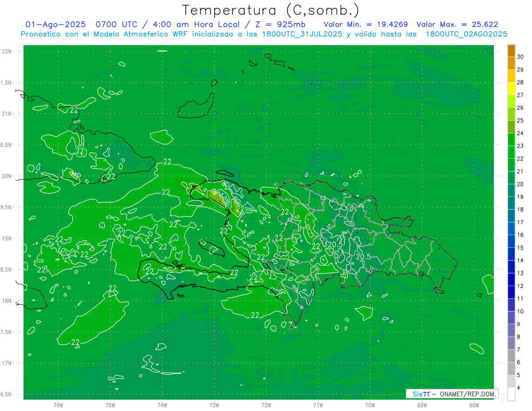Click the '19N' latitude axis label
This screenshot has width=532, height=411.
coord(7,238)
